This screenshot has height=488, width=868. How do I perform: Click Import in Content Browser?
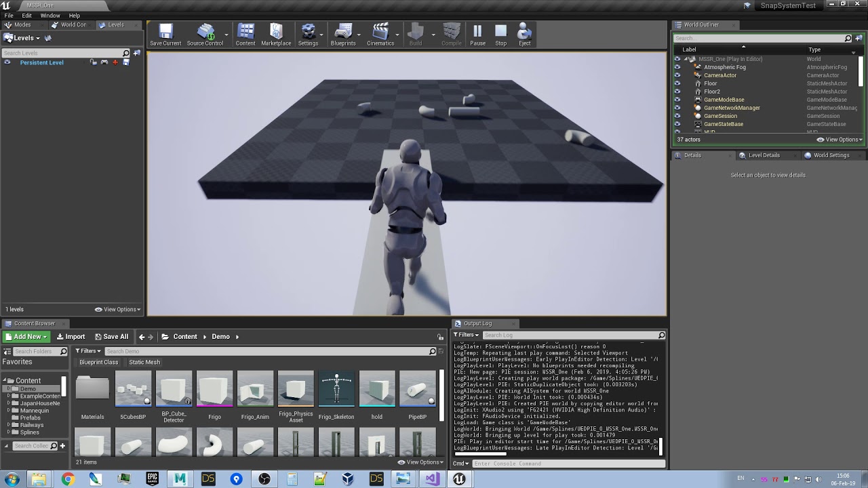tap(71, 337)
